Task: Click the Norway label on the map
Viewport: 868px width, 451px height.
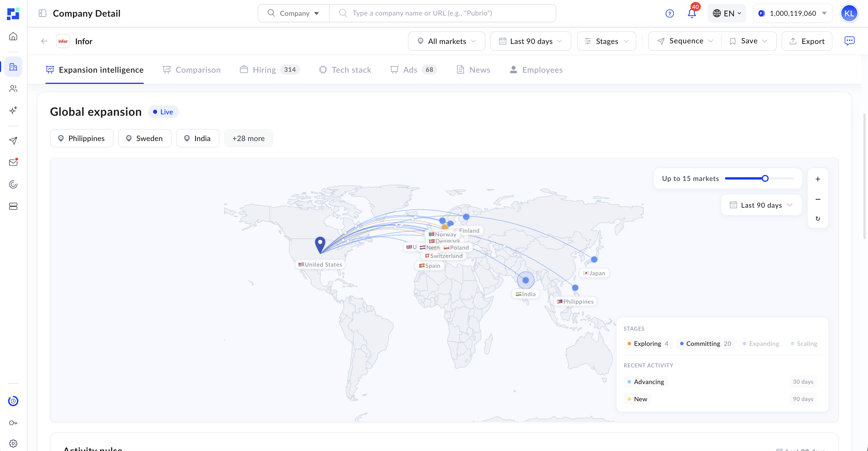Action: (x=442, y=234)
